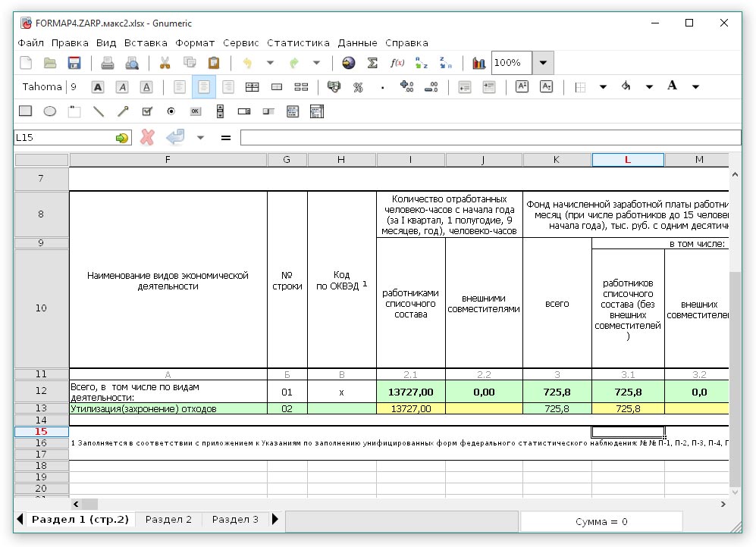The image size is (756, 547).
Task: Insert a checkbox form control
Action: [x=147, y=111]
